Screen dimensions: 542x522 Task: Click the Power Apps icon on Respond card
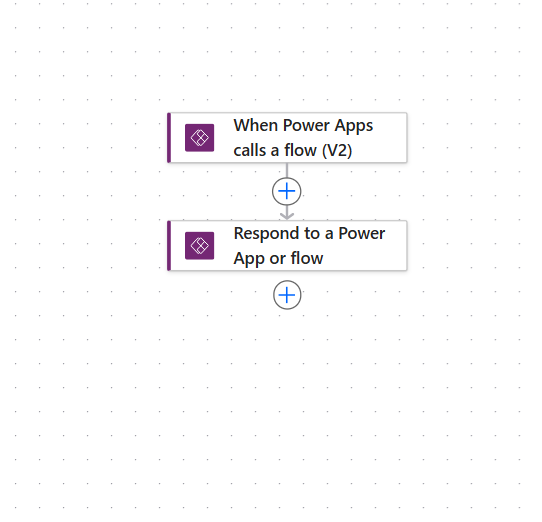199,245
